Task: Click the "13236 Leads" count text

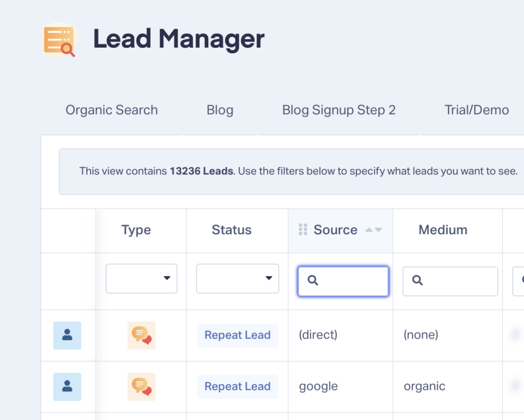Action: [202, 171]
